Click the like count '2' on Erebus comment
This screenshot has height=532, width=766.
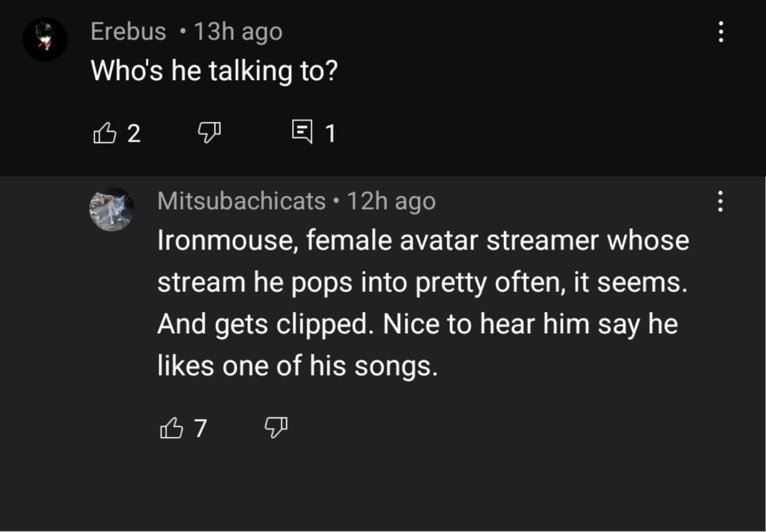134,133
